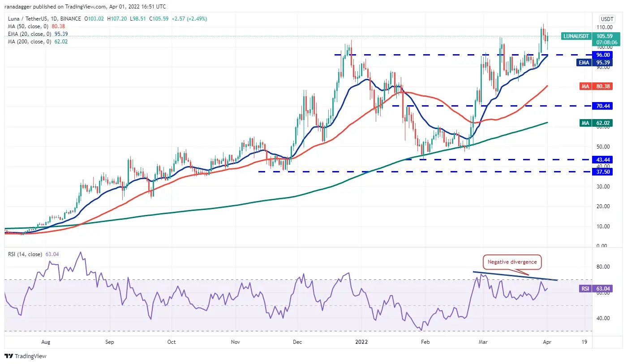Click the 37.50 dashed support level tag
The height and width of the screenshot is (364, 627).
coord(600,171)
